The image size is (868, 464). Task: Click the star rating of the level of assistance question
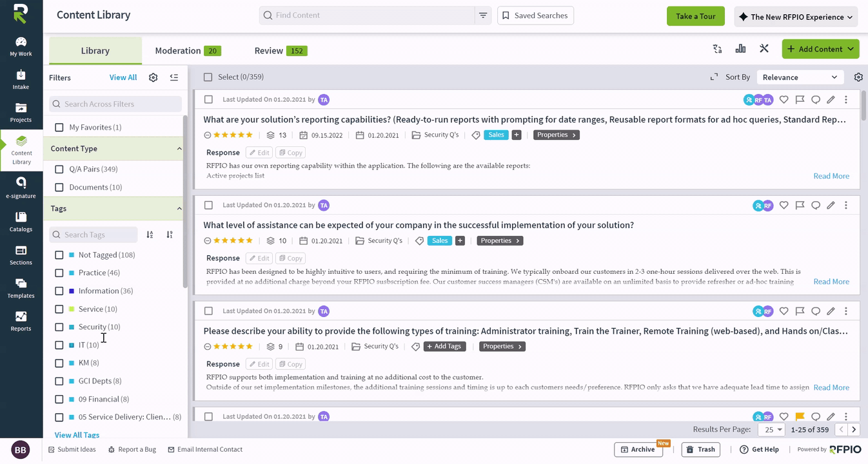(x=233, y=241)
